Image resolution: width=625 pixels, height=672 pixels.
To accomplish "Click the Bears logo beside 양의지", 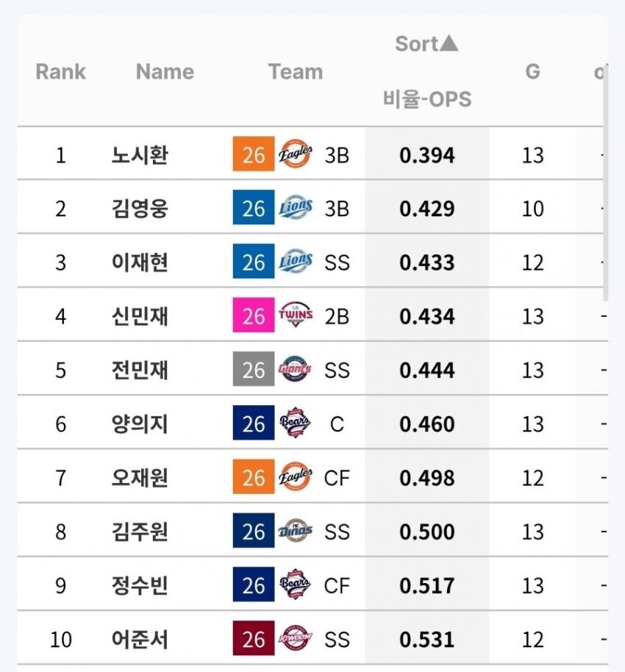I will pyautogui.click(x=296, y=424).
